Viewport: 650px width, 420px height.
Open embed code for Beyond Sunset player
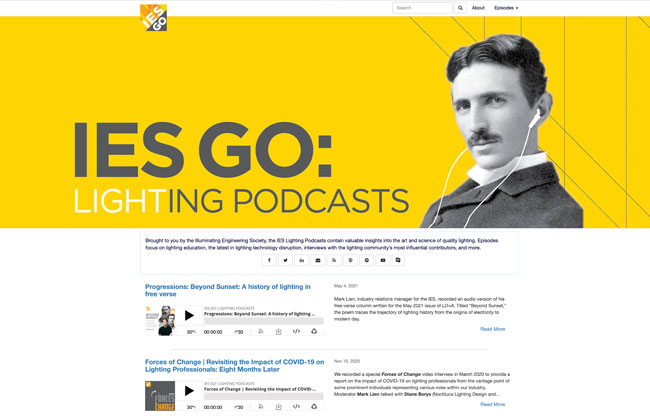click(x=296, y=331)
